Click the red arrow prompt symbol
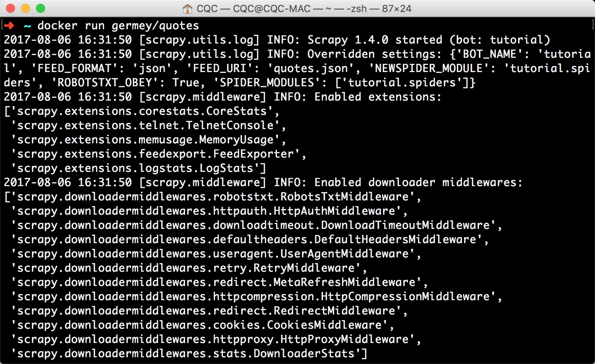595x364 pixels. tap(9, 26)
